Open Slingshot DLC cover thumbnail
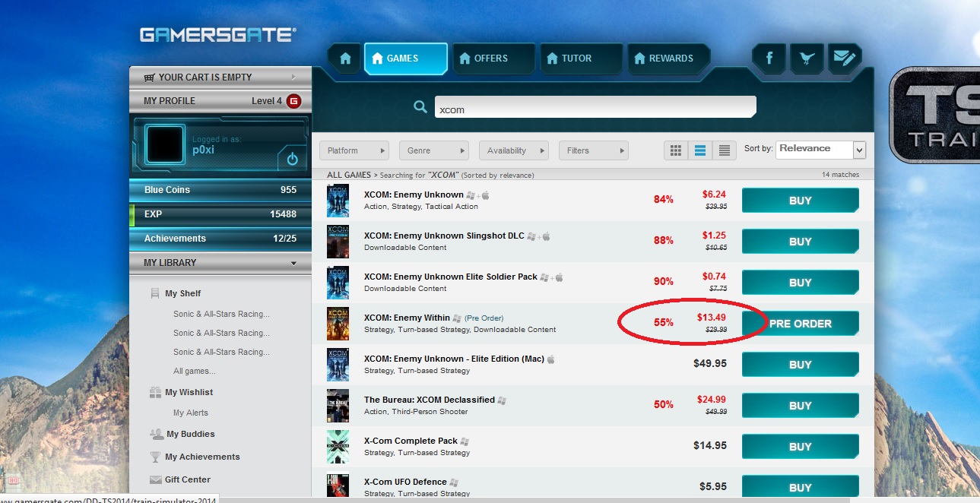 coord(338,242)
